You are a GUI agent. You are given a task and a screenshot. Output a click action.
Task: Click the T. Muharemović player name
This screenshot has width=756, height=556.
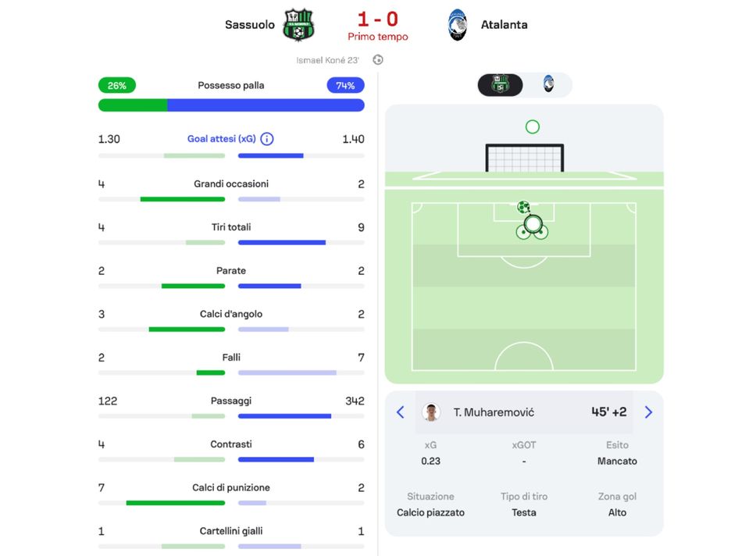point(494,412)
